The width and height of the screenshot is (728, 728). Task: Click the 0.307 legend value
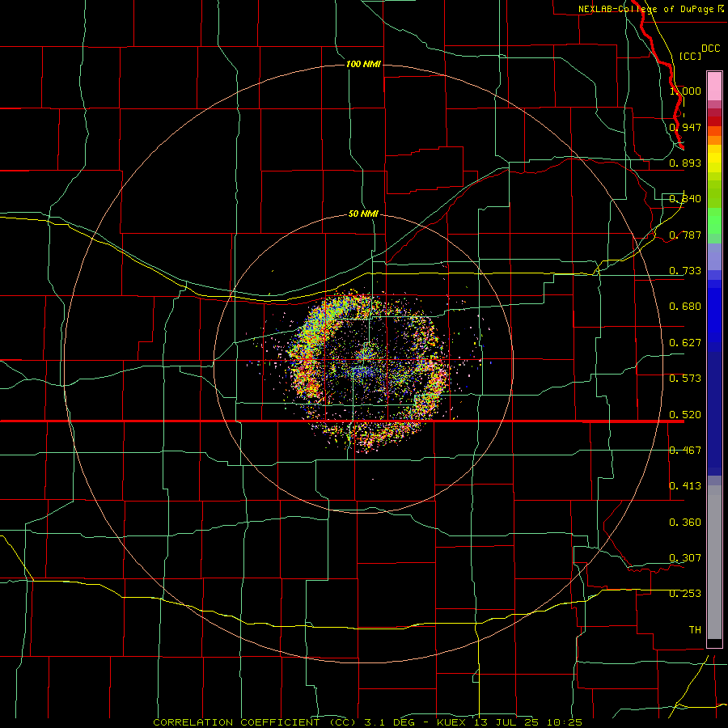pyautogui.click(x=685, y=558)
